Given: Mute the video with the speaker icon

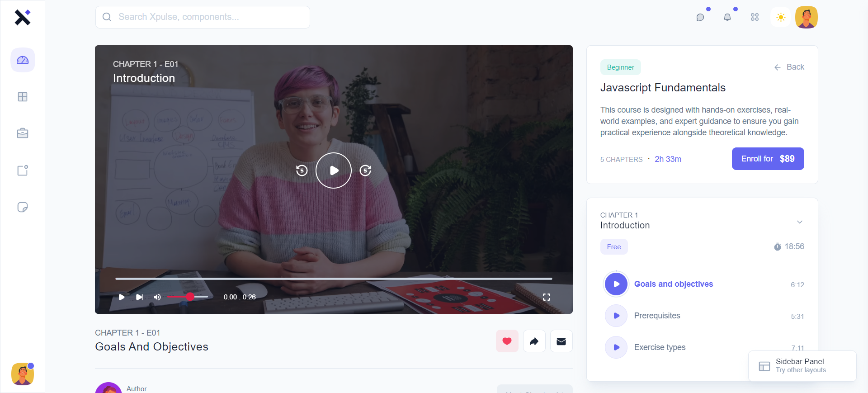Looking at the screenshot, I should tap(157, 297).
